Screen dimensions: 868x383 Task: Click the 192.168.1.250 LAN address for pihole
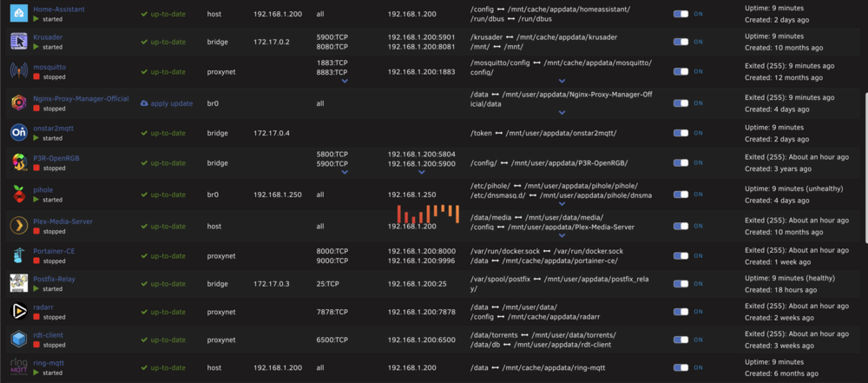coord(411,195)
